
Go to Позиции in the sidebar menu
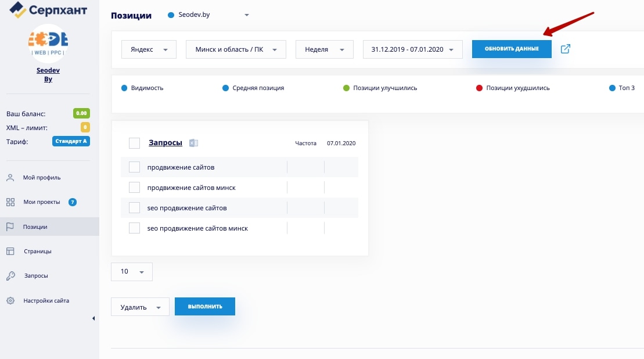click(x=35, y=227)
